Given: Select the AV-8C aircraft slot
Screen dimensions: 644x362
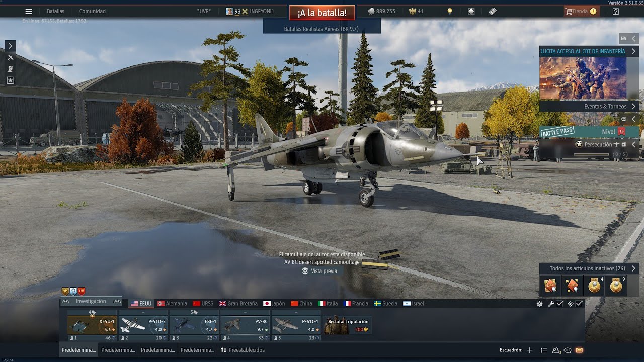Looking at the screenshot, I should [245, 325].
